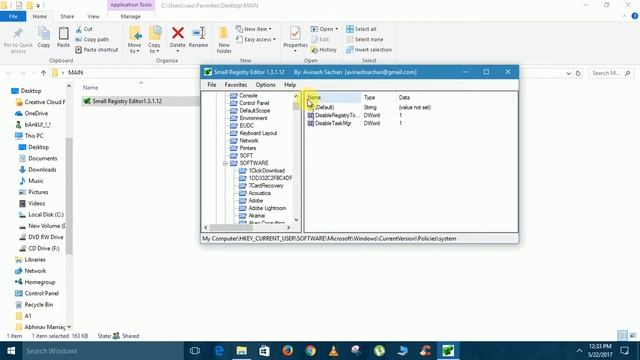Select the Console registry key
The height and width of the screenshot is (360, 640).
(248, 96)
